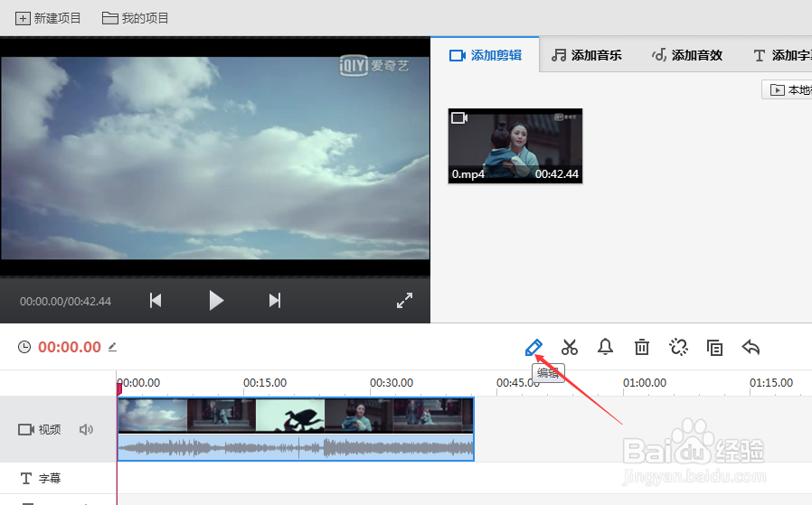Click the audio waveform of the clip
This screenshot has height=505, width=812.
(296, 447)
